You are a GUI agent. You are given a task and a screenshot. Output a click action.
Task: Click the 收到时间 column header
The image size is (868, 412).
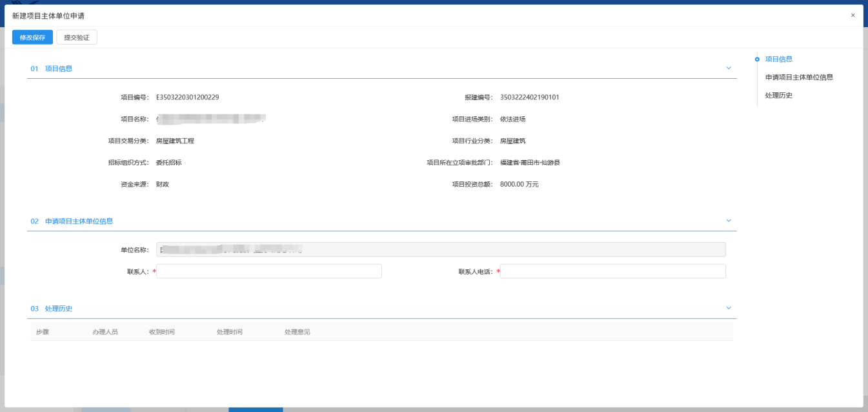pyautogui.click(x=162, y=332)
